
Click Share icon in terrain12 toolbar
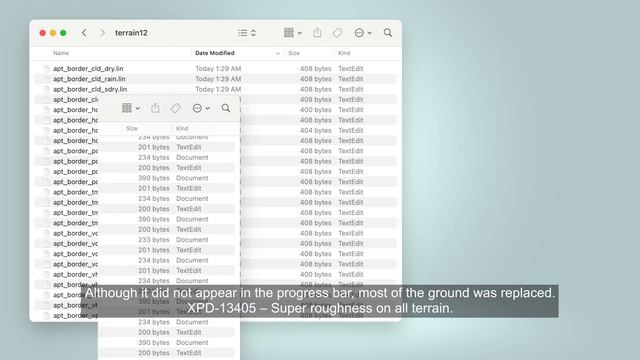pos(317,33)
